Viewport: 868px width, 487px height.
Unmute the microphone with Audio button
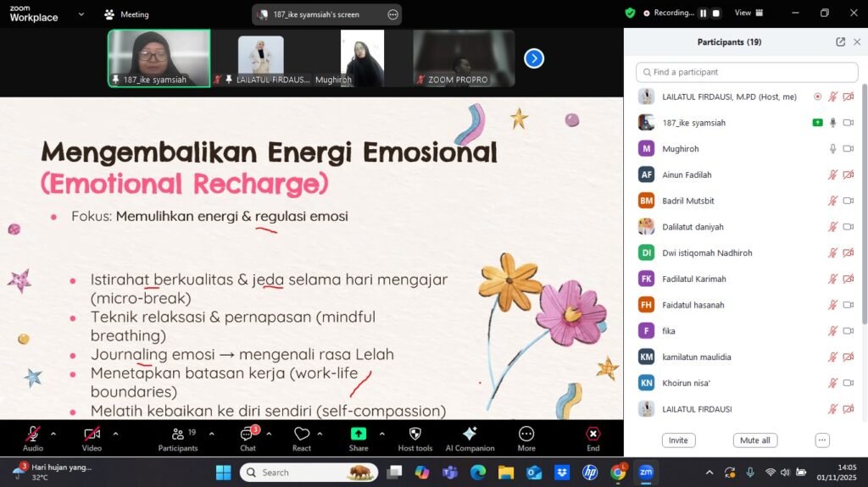(x=33, y=434)
